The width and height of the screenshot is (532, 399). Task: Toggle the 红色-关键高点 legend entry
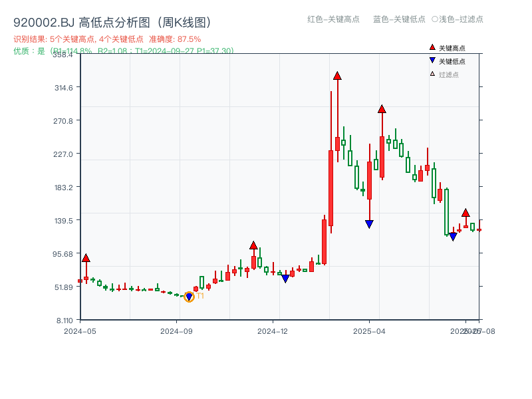[x=331, y=20]
